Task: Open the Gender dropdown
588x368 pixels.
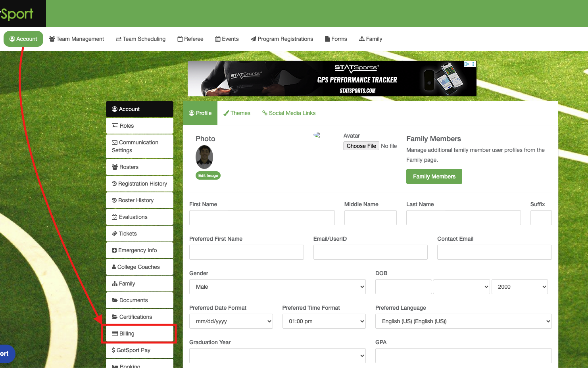Action: coord(277,287)
